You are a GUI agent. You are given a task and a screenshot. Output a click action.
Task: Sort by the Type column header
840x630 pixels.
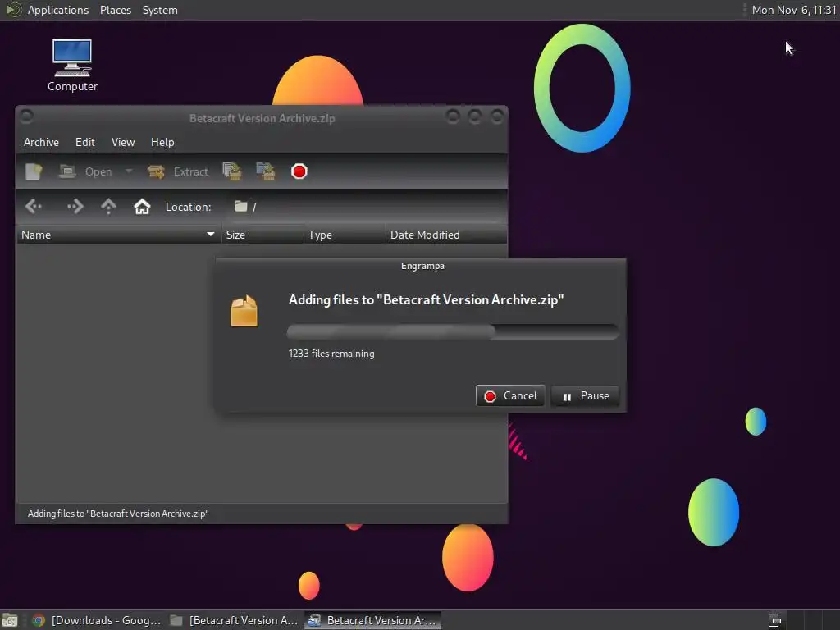pyautogui.click(x=345, y=235)
